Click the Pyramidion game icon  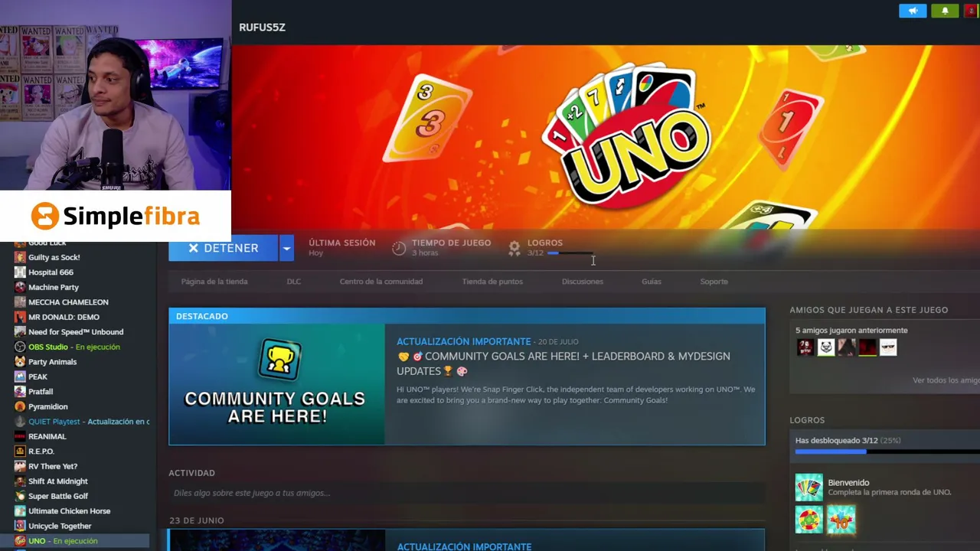pyautogui.click(x=20, y=406)
